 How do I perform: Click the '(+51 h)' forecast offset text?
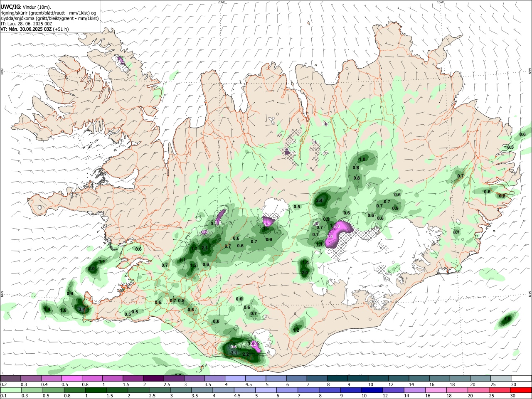click(x=61, y=29)
